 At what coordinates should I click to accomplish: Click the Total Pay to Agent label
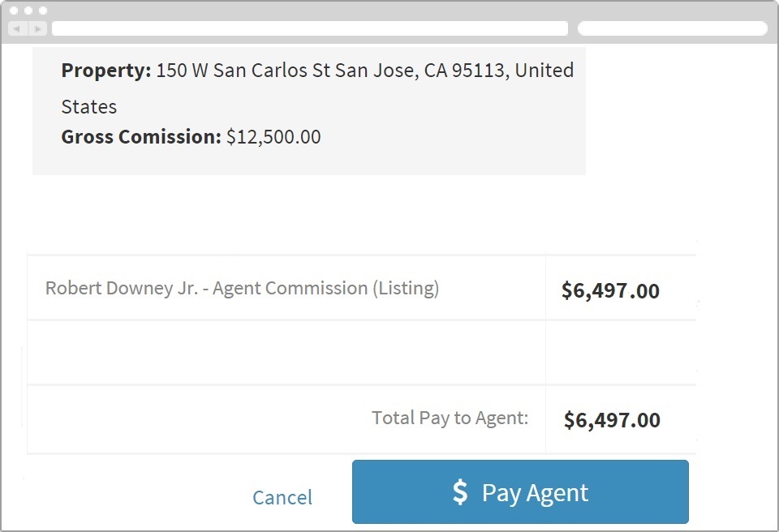[x=450, y=417]
